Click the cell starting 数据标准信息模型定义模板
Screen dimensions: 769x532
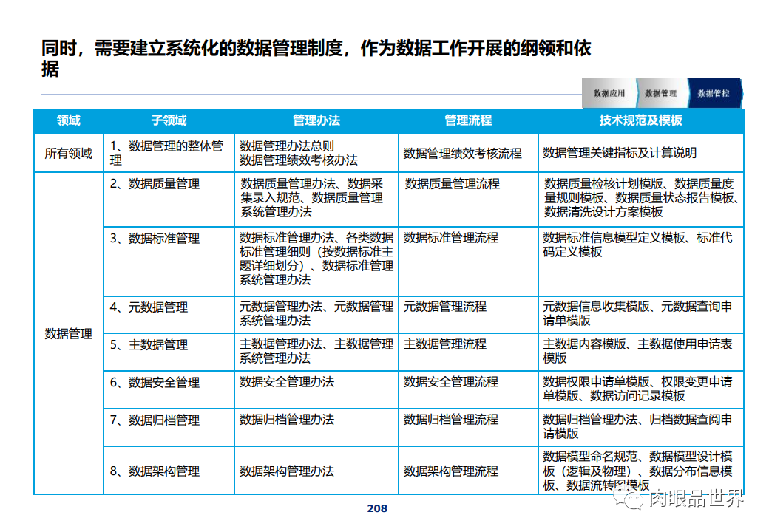640,261
